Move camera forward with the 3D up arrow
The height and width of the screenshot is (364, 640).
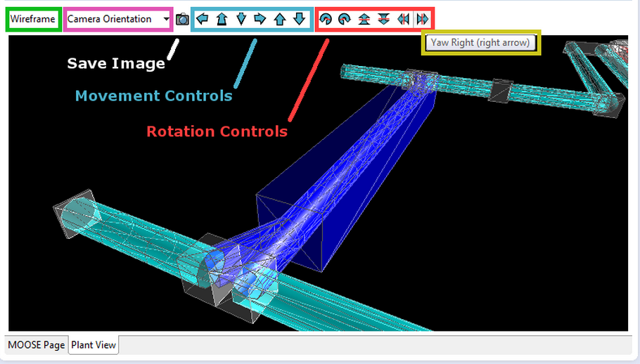222,19
